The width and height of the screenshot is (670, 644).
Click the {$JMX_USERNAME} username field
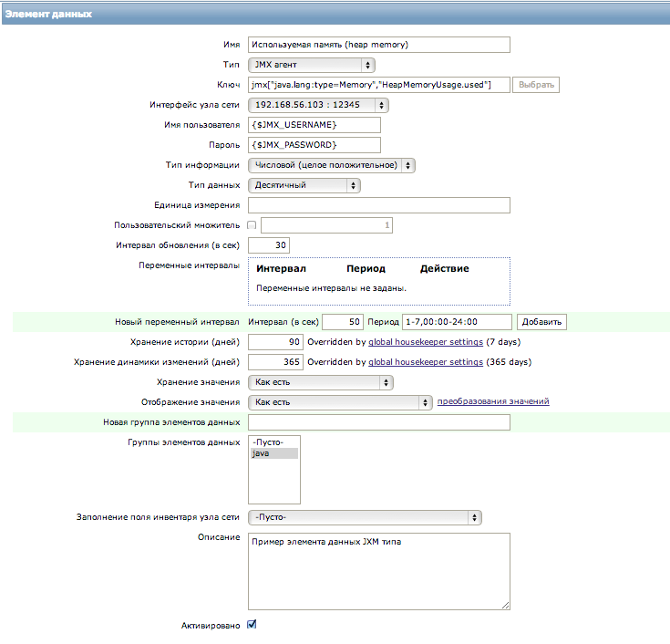click(314, 125)
